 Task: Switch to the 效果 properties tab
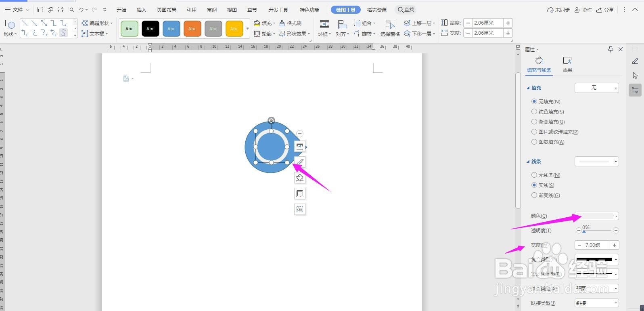567,65
